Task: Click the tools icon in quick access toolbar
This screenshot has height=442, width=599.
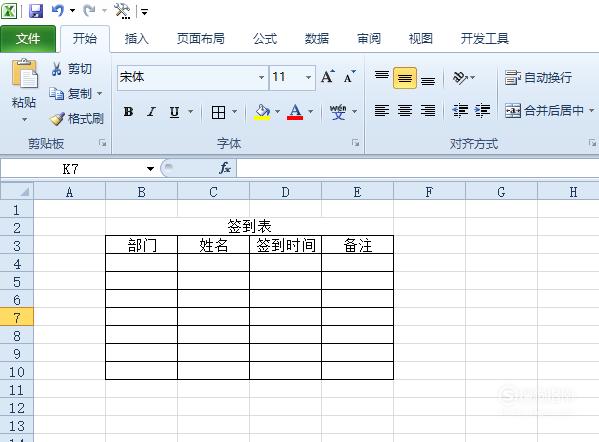Action: coord(122,10)
